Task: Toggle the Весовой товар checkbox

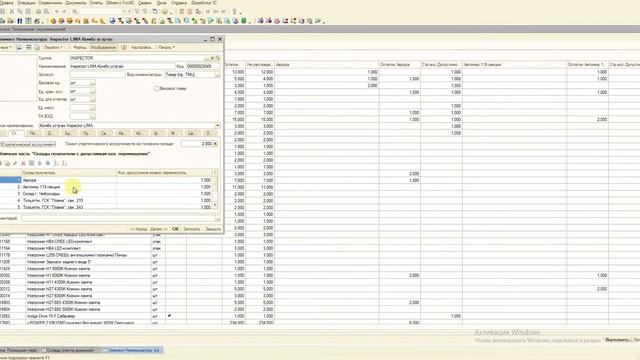Action: pos(157,88)
